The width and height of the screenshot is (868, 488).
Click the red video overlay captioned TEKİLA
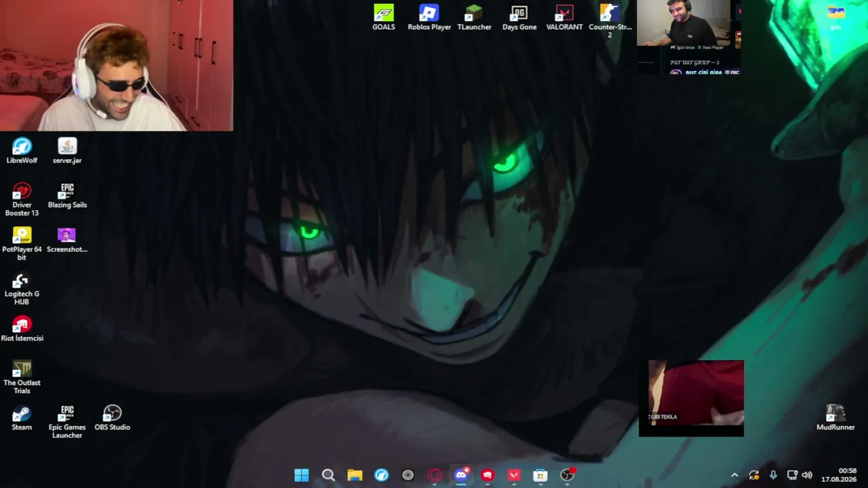click(x=692, y=399)
